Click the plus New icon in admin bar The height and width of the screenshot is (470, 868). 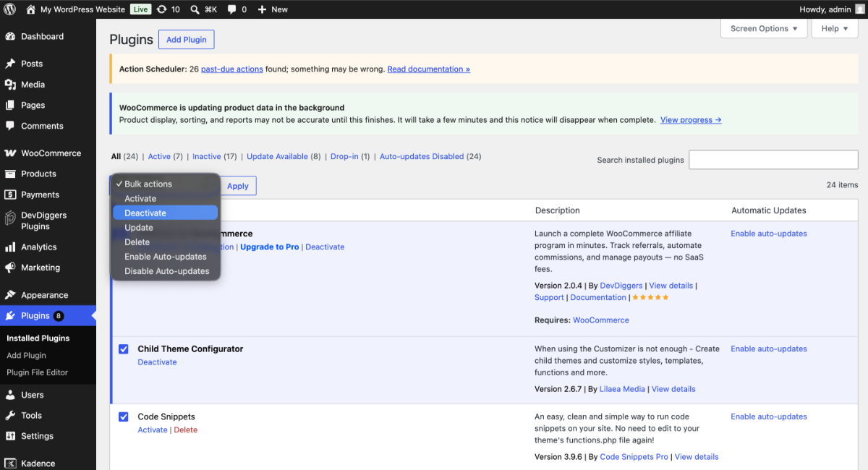[x=262, y=9]
